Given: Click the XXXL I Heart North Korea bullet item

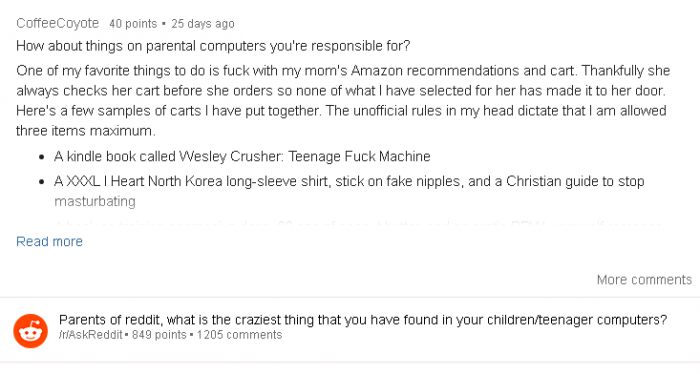Looking at the screenshot, I should pos(349,191).
